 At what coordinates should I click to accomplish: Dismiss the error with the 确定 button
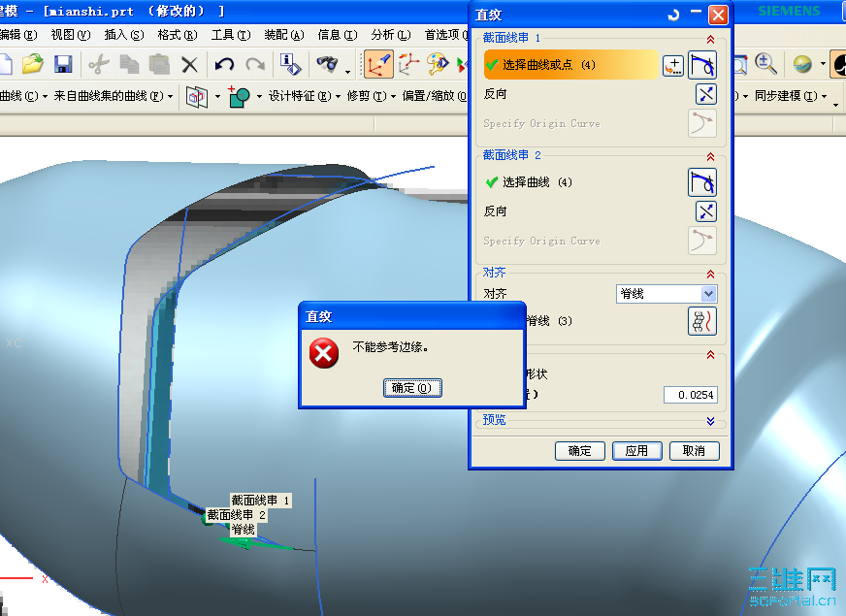click(410, 387)
